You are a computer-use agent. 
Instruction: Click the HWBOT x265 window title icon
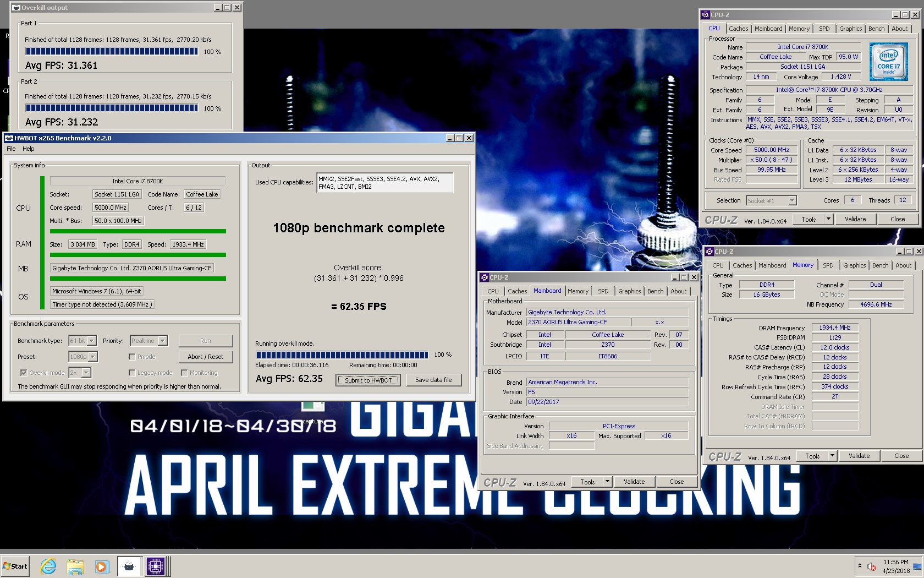tap(9, 138)
